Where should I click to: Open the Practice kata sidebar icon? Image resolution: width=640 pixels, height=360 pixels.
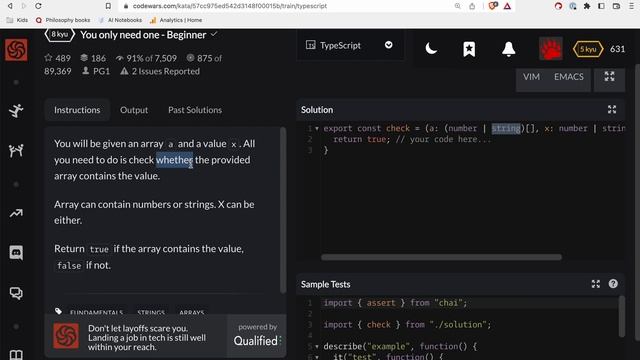16,111
